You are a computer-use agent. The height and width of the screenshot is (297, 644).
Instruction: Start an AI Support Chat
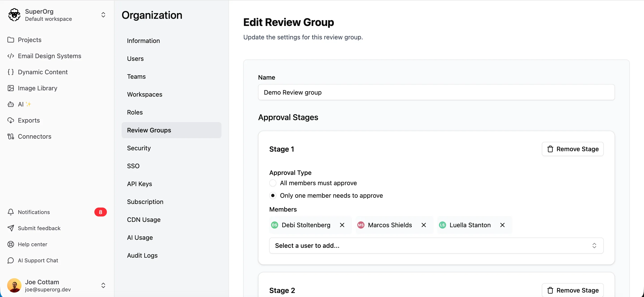pos(38,260)
